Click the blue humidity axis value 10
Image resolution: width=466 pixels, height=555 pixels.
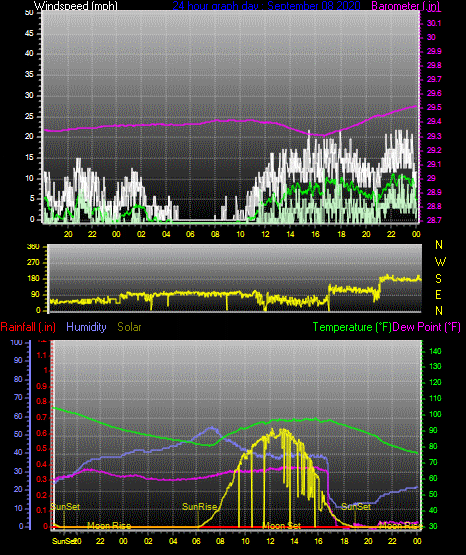[18, 509]
